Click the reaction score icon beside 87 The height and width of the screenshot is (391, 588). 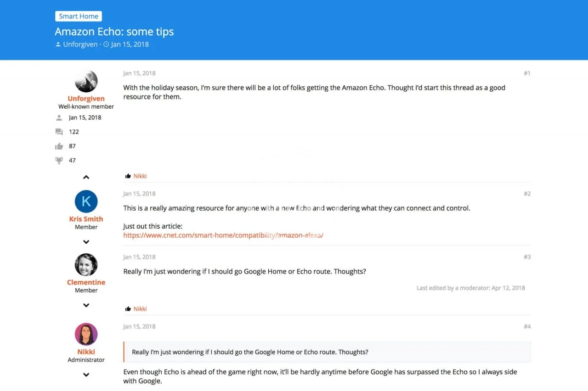pyautogui.click(x=59, y=146)
